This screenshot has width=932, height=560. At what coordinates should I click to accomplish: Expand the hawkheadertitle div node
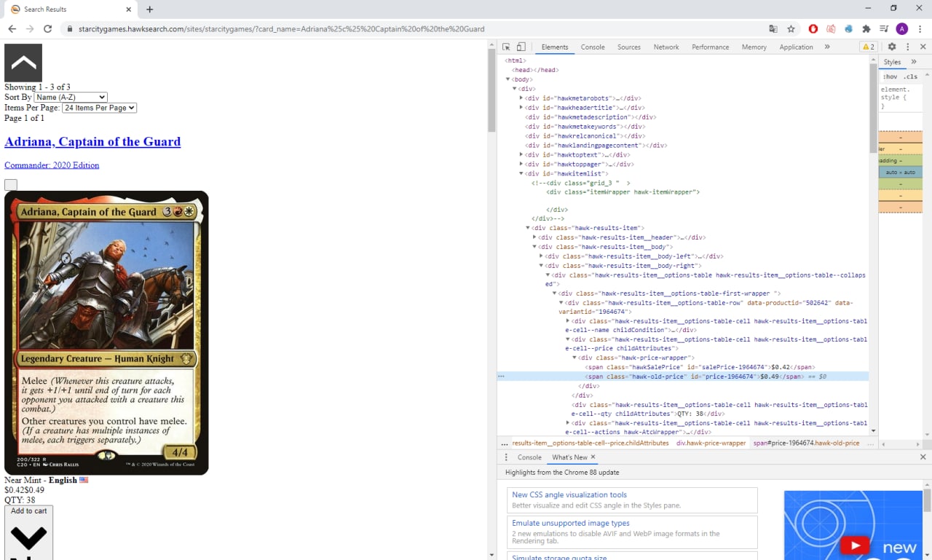[x=521, y=108]
